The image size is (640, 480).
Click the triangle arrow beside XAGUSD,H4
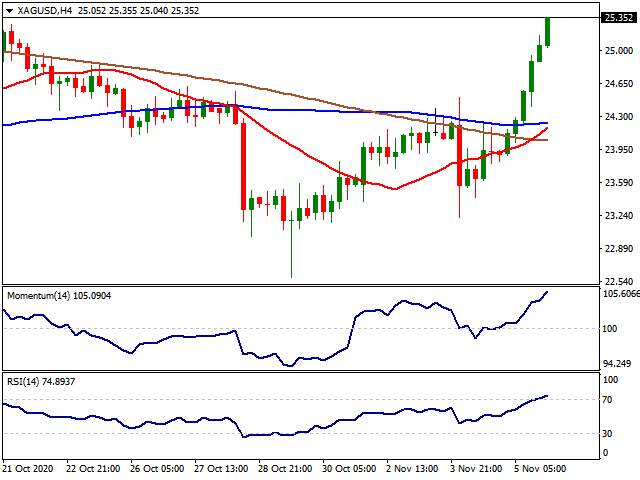pyautogui.click(x=9, y=11)
